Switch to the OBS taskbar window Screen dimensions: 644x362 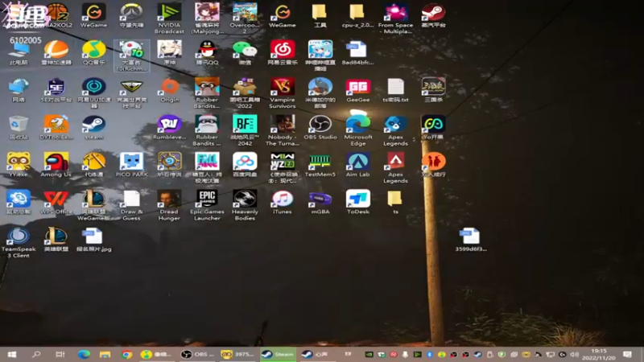(197, 354)
